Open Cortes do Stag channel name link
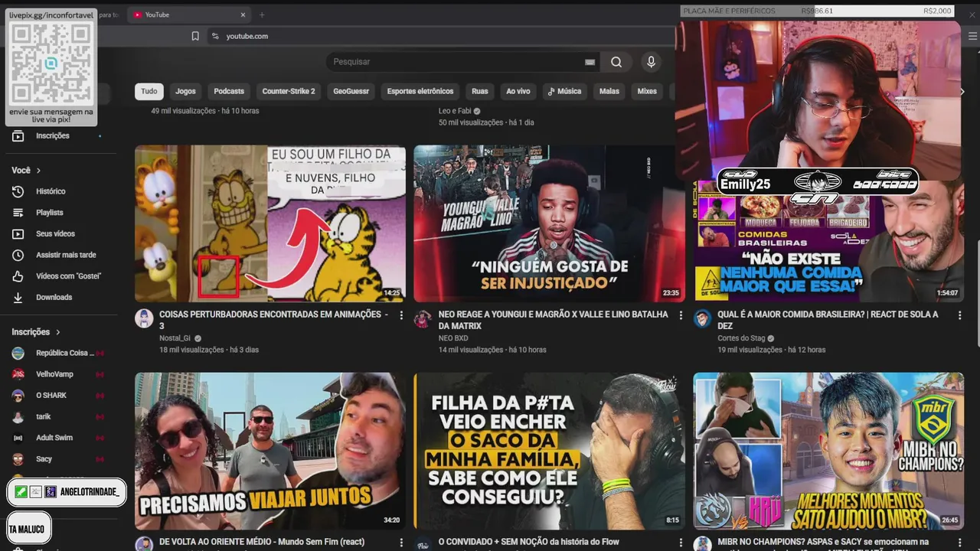980x551 pixels. coord(742,338)
